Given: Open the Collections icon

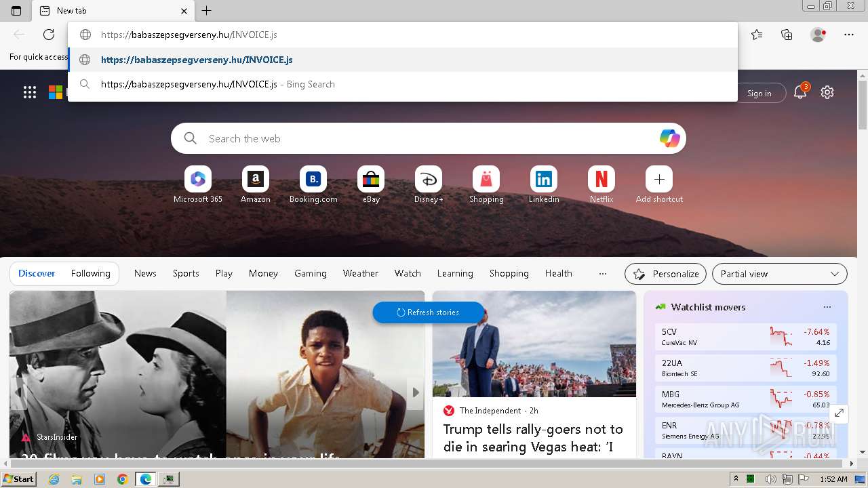Looking at the screenshot, I should tap(787, 35).
